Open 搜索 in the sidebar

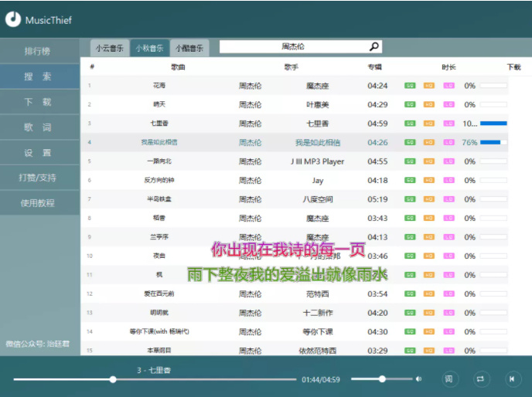39,76
